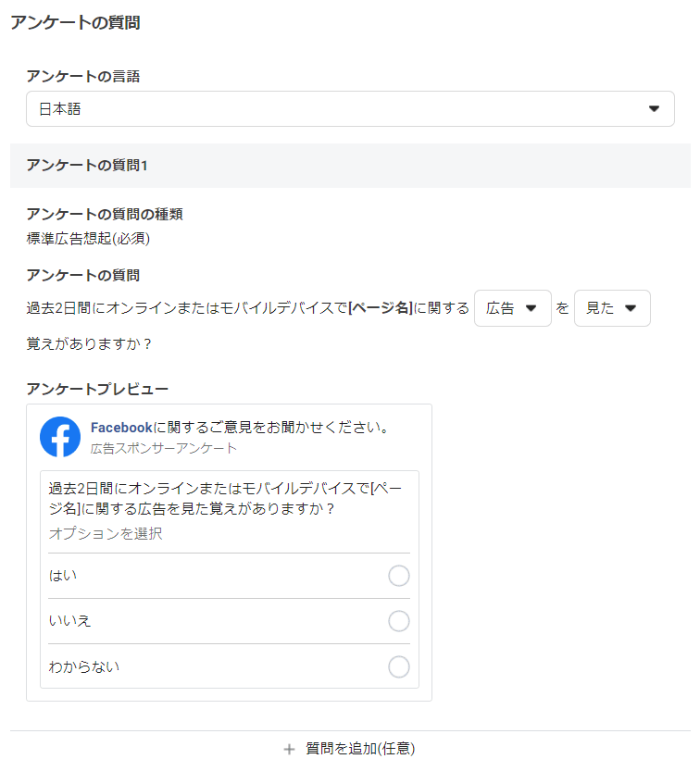The height and width of the screenshot is (759, 700).
Task: Click the caret arrow beside 見た
Action: pos(631,308)
